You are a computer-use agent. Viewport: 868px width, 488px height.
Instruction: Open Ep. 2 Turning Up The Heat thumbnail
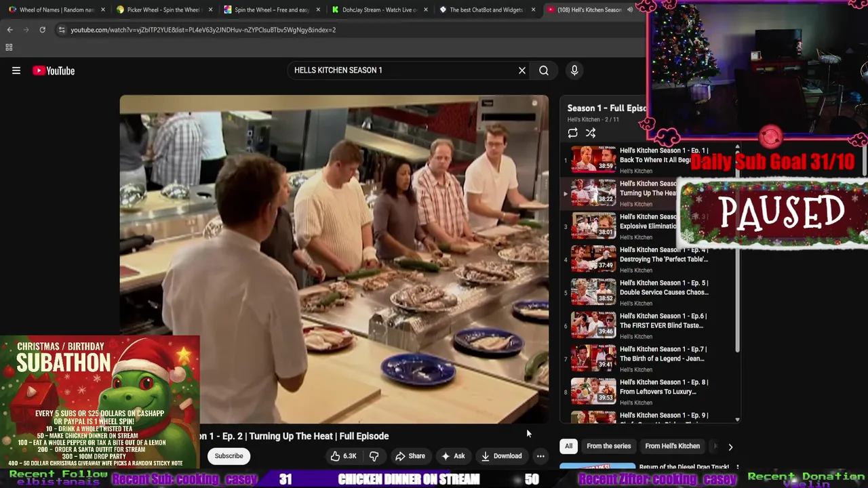pos(593,193)
